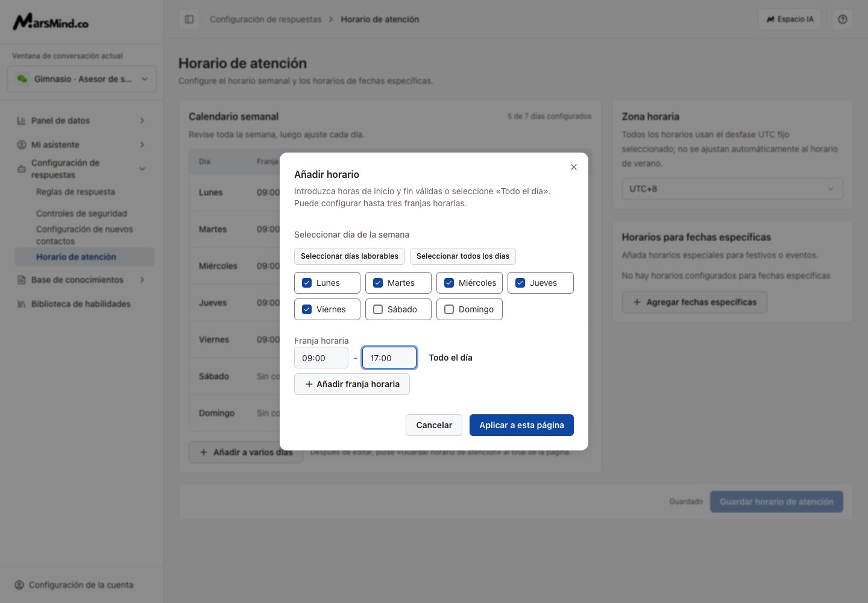Click the Configuración de la cuenta icon
Viewport: 868px width, 603px height.
tap(19, 585)
